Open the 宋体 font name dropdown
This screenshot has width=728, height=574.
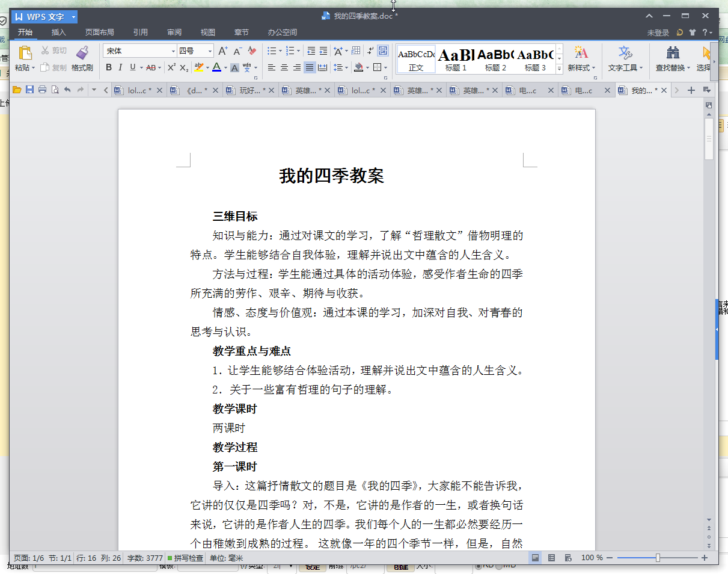coord(174,51)
